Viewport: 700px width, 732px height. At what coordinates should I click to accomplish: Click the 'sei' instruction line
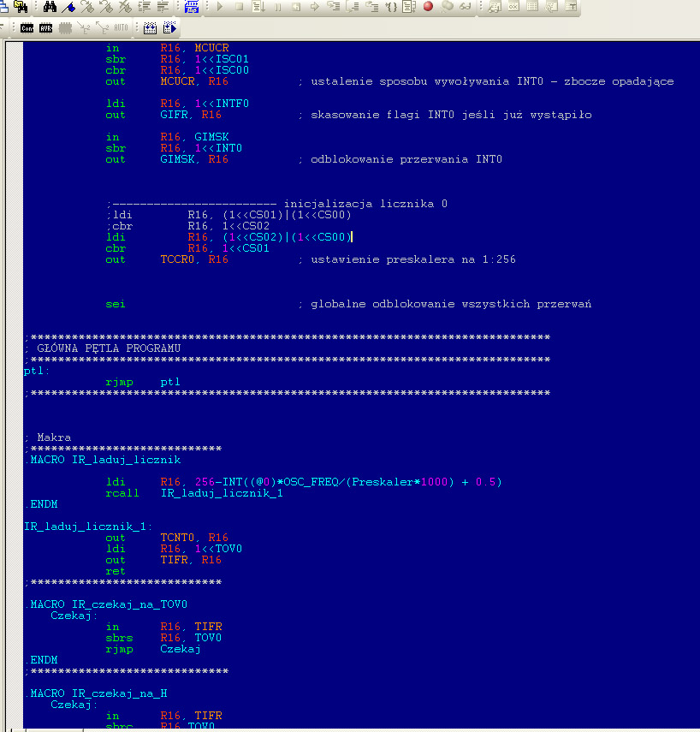click(x=116, y=305)
